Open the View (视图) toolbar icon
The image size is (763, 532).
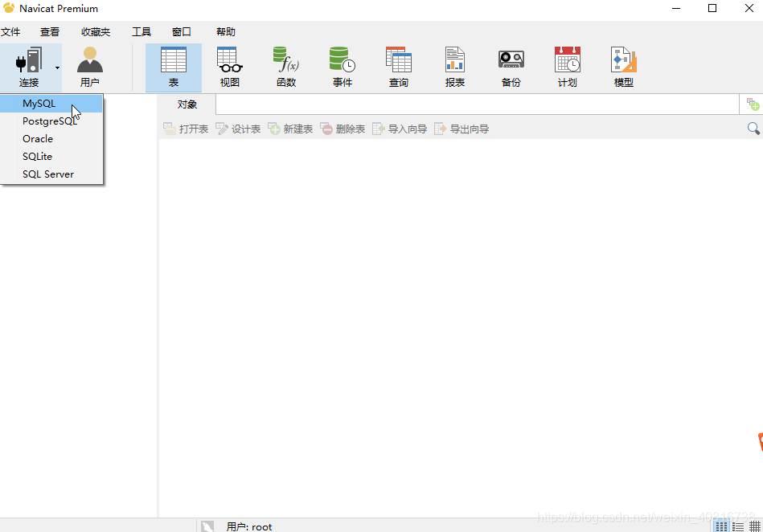(x=230, y=68)
